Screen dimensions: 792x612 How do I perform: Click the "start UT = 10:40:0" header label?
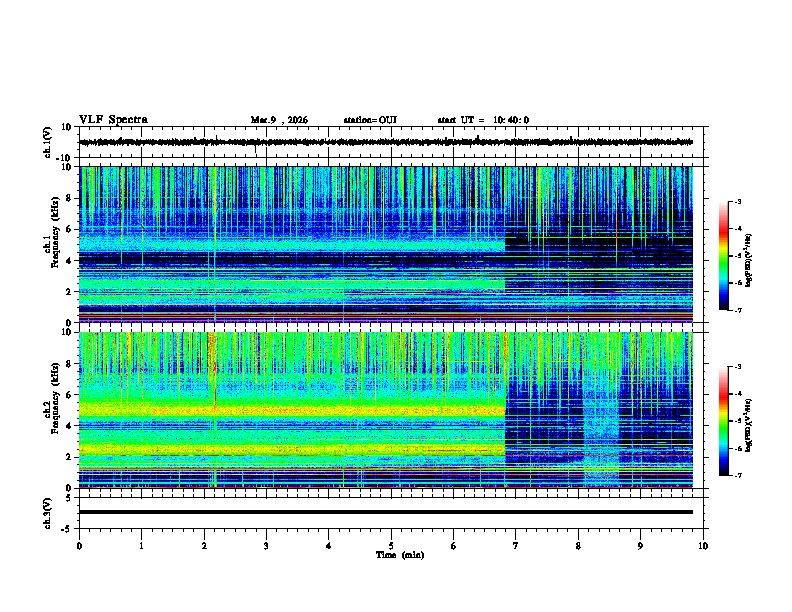coord(483,120)
